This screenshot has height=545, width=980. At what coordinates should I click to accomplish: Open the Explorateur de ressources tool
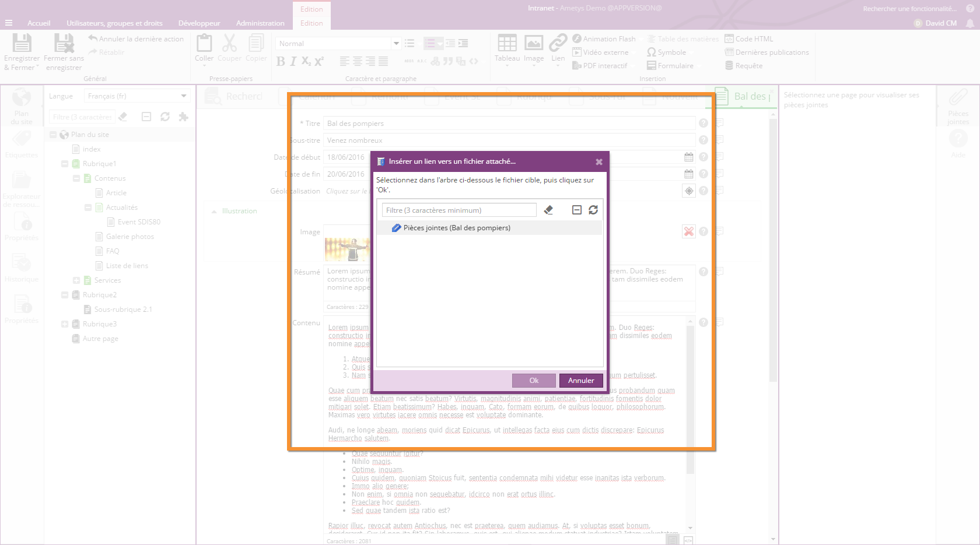22,180
